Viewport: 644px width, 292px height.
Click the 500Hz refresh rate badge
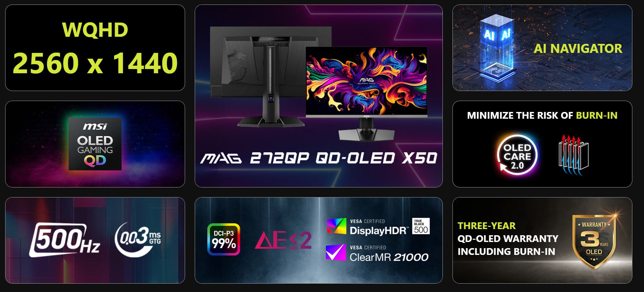(x=65, y=240)
